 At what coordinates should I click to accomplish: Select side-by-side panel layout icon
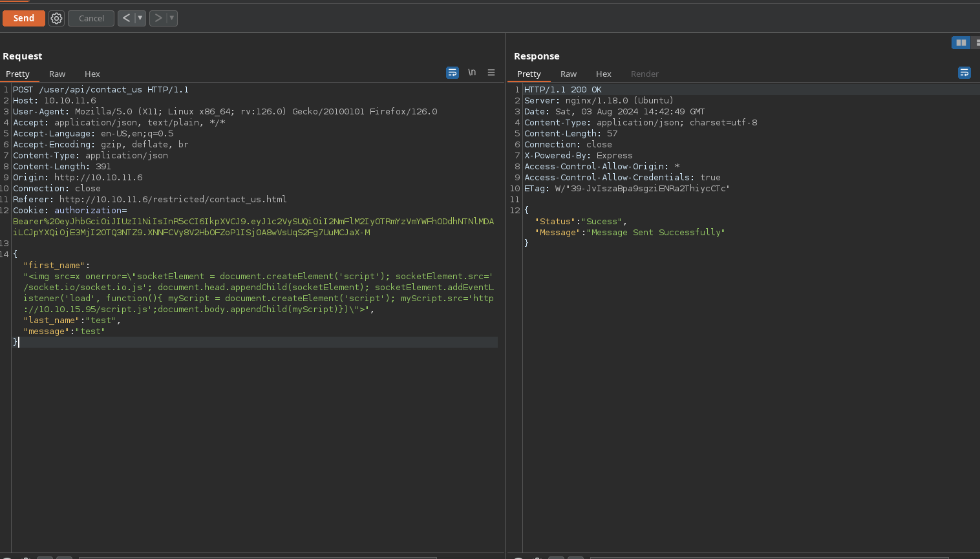pos(961,43)
